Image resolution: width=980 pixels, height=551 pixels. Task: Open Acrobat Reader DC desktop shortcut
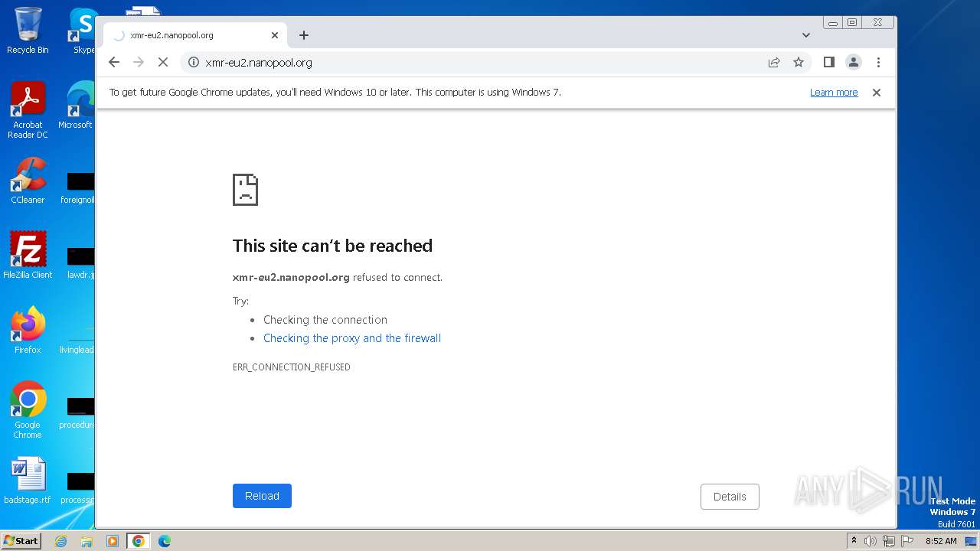[28, 111]
